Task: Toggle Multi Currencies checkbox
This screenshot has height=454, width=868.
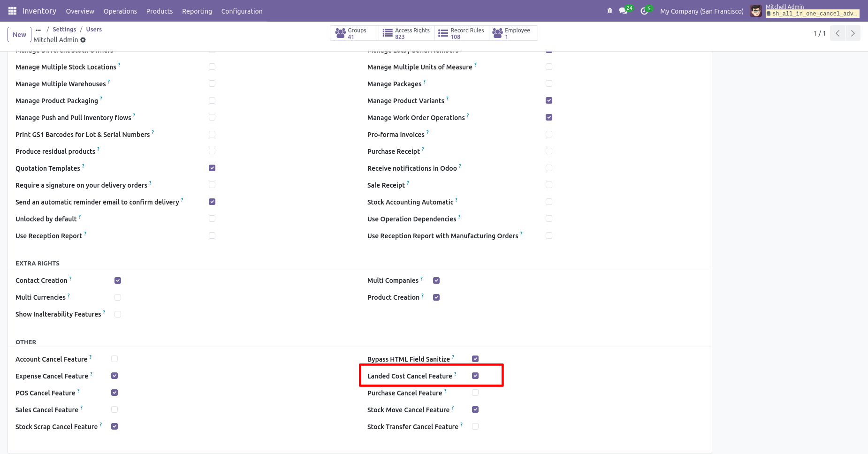Action: coord(118,297)
